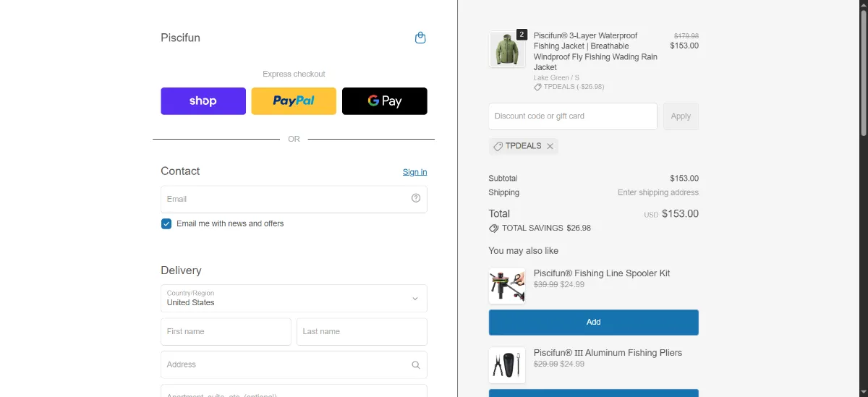
Task: Toggle Email me with news and offers
Action: 166,223
